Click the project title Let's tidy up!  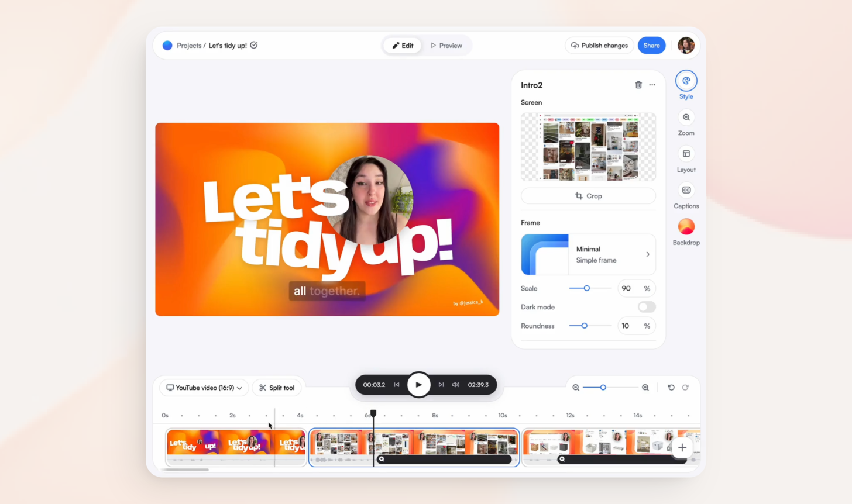click(x=228, y=46)
